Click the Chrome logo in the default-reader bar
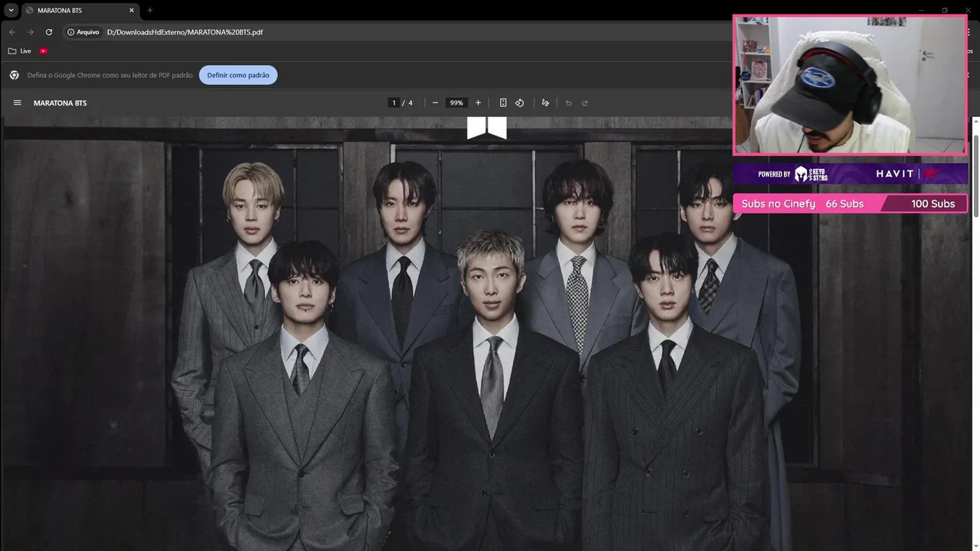Screen dimensions: 980x551 pyautogui.click(x=14, y=75)
